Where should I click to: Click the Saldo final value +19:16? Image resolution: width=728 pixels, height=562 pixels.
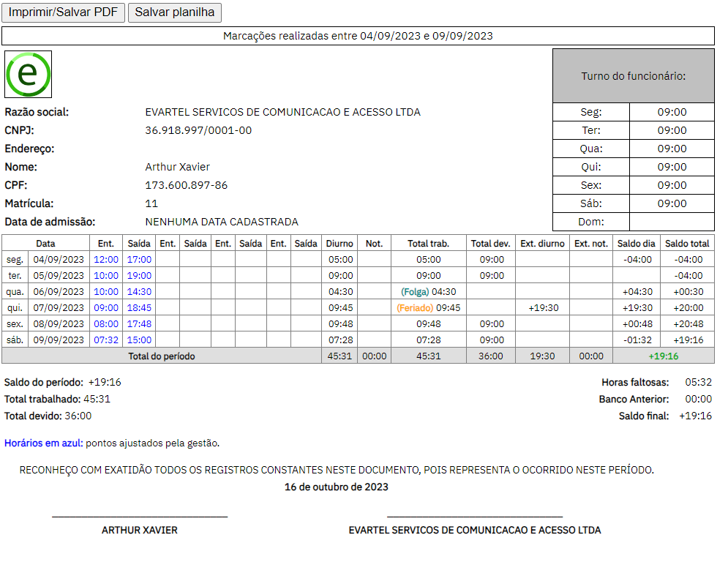[695, 416]
